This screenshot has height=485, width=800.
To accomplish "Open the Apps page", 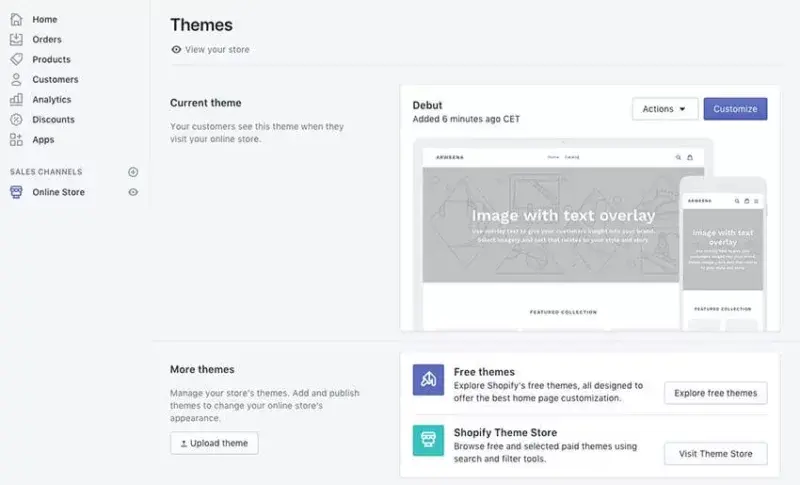I will [43, 140].
